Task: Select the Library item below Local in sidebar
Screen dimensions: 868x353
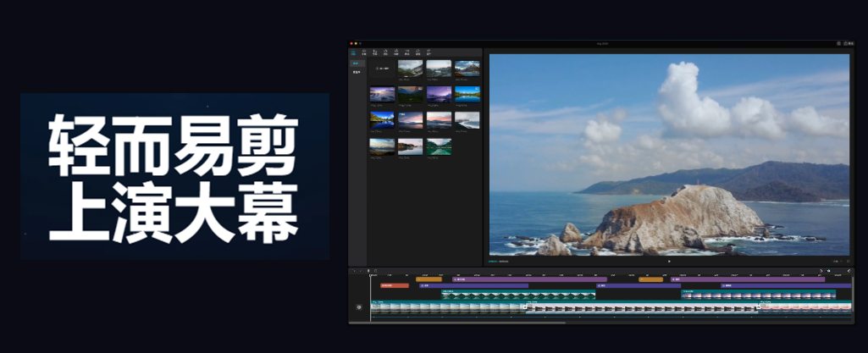Action: pos(357,72)
